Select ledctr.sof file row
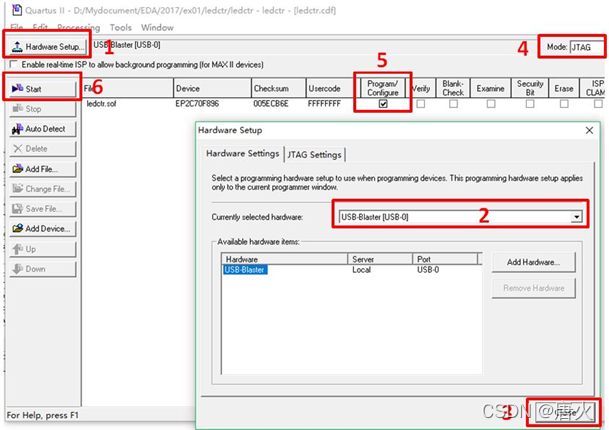This screenshot has height=430, width=609. coord(101,104)
